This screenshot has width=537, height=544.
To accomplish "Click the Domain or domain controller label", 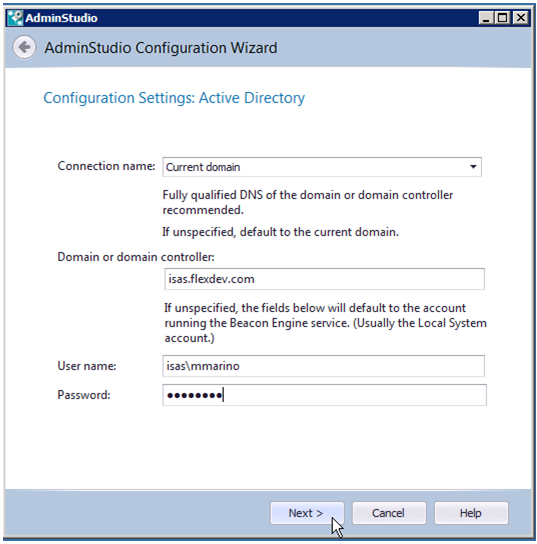I will [136, 257].
